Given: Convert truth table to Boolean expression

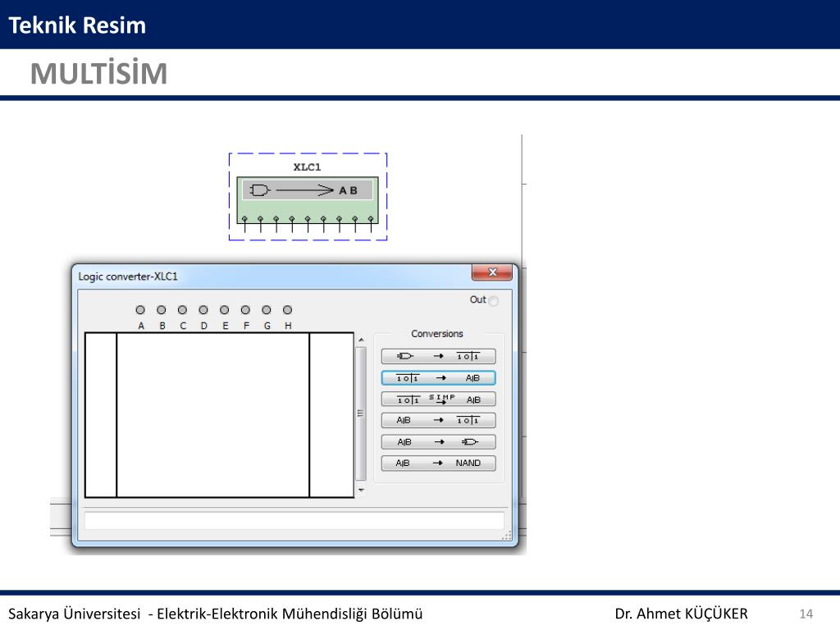Looking at the screenshot, I should (x=438, y=377).
